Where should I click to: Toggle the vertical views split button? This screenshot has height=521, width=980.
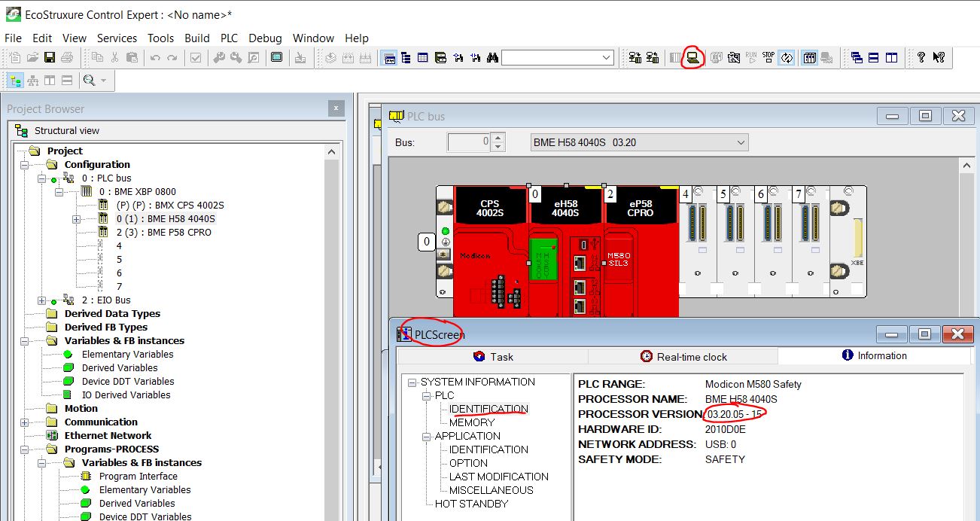(x=50, y=80)
